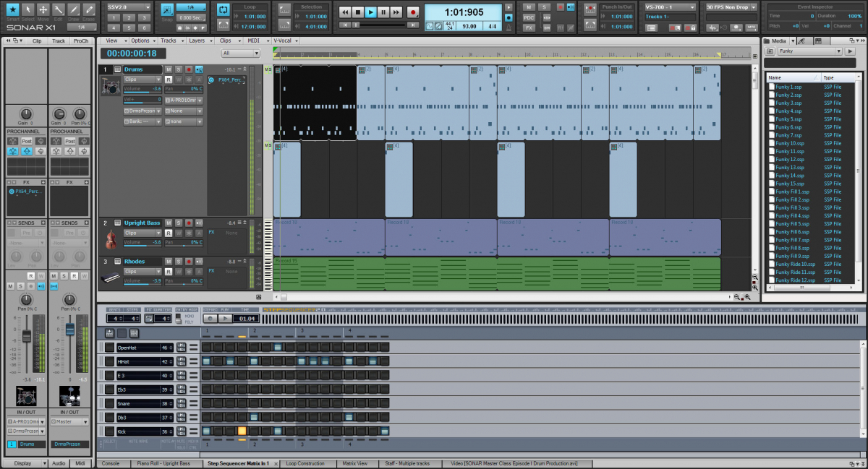Open the track filter All dropdown
This screenshot has width=868, height=469.
pos(241,53)
